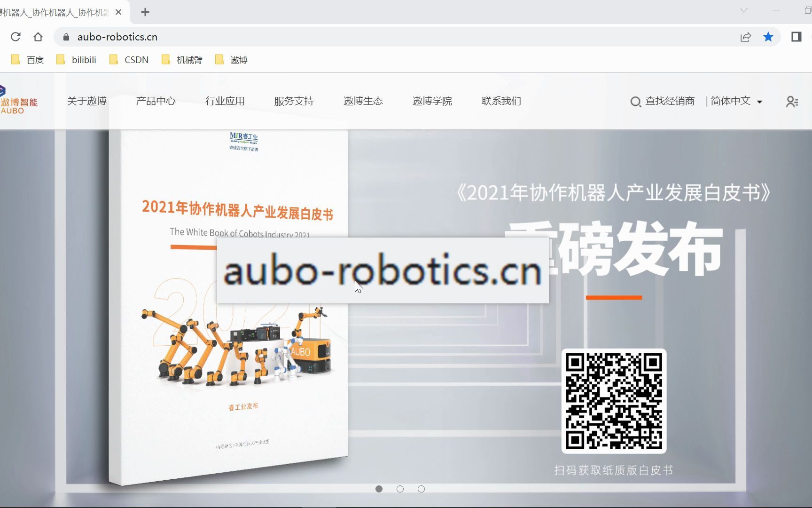Minimize the browser window
The height and width of the screenshot is (508, 812).
point(776,10)
